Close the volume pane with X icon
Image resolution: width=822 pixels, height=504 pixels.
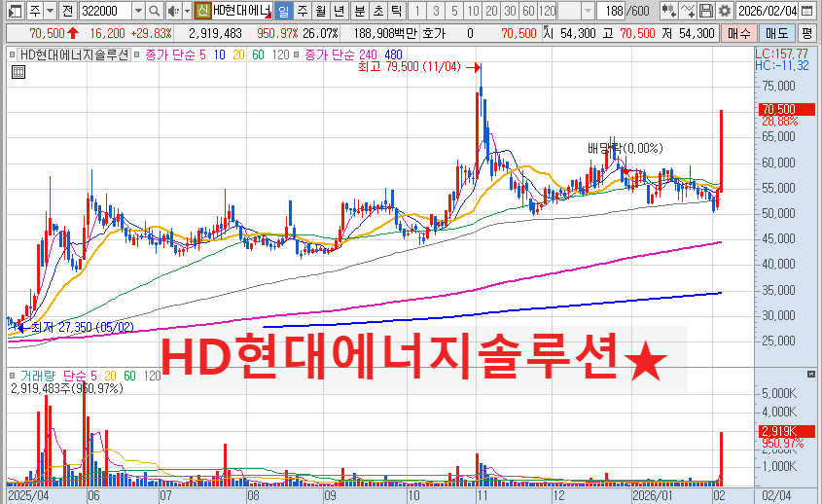coord(811,374)
